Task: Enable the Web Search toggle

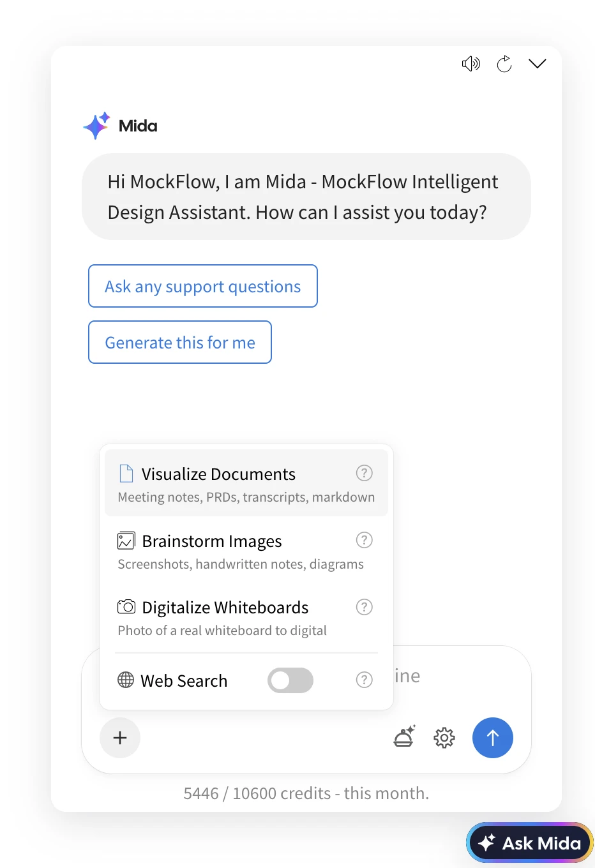Action: click(290, 680)
